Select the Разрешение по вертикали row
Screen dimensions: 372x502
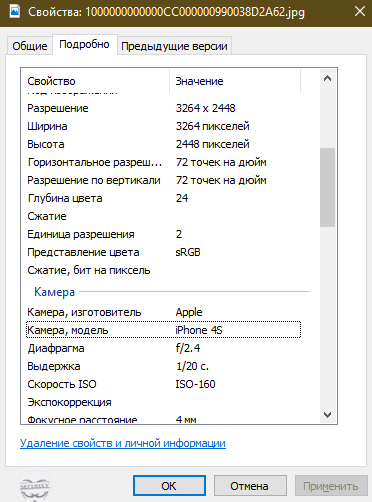click(163, 180)
